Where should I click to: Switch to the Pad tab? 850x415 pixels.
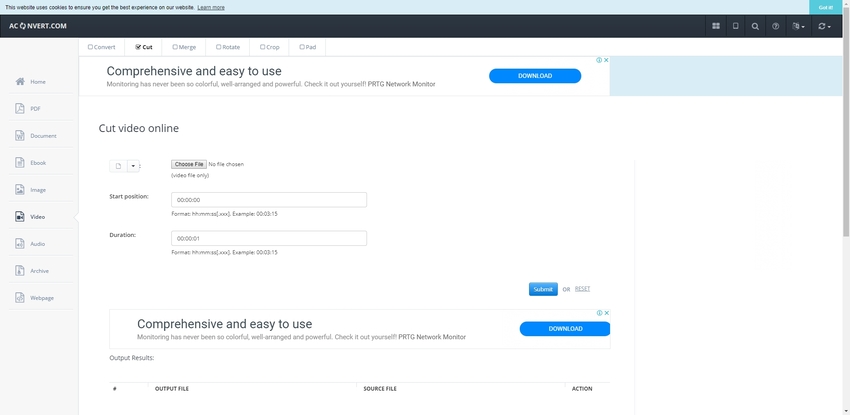click(306, 47)
